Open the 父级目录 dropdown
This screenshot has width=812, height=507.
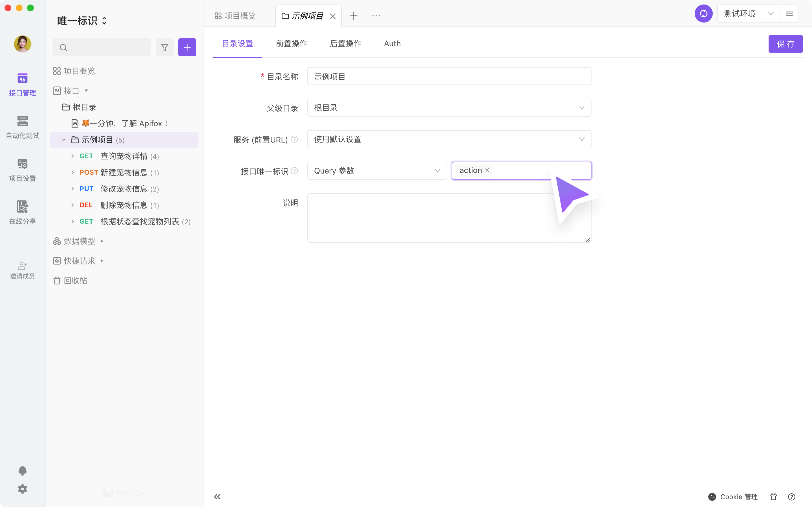point(449,108)
